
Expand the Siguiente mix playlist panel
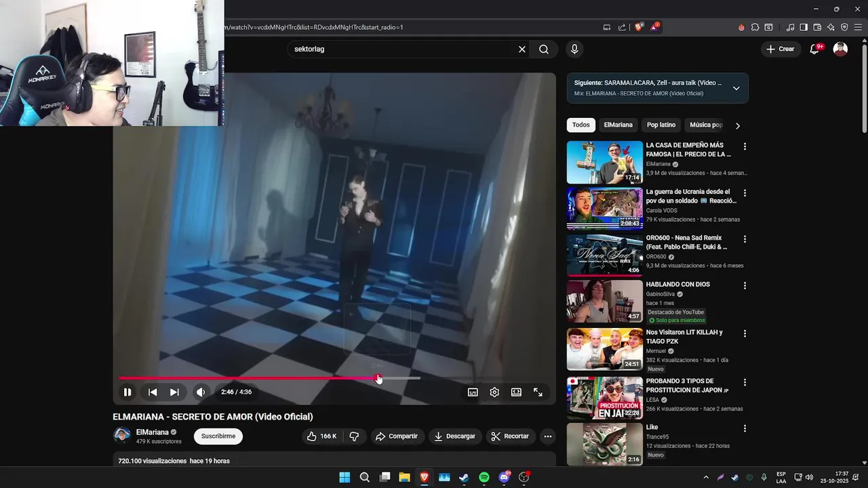click(736, 88)
